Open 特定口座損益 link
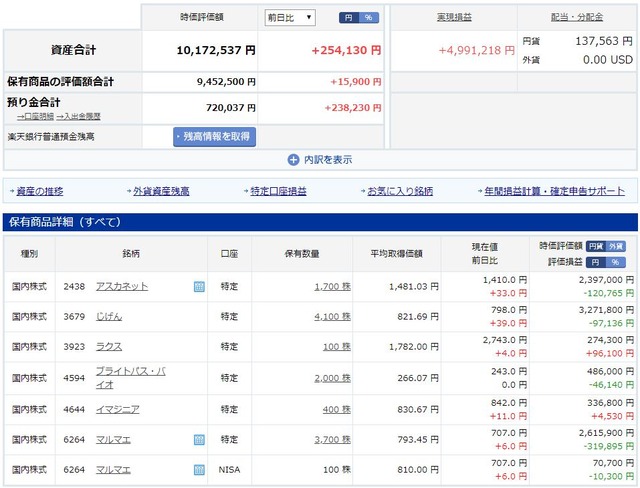 pyautogui.click(x=278, y=191)
